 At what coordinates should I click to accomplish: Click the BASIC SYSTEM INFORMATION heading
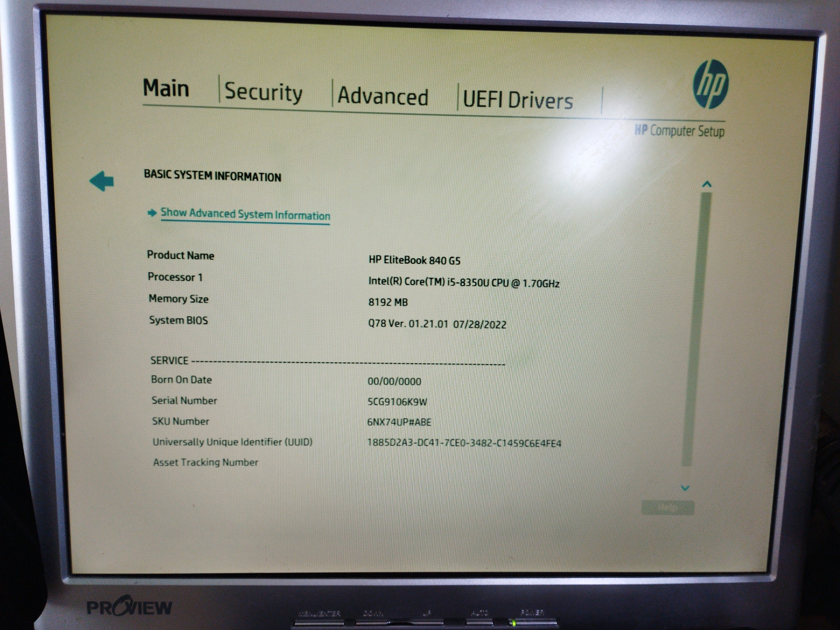pos(213,175)
